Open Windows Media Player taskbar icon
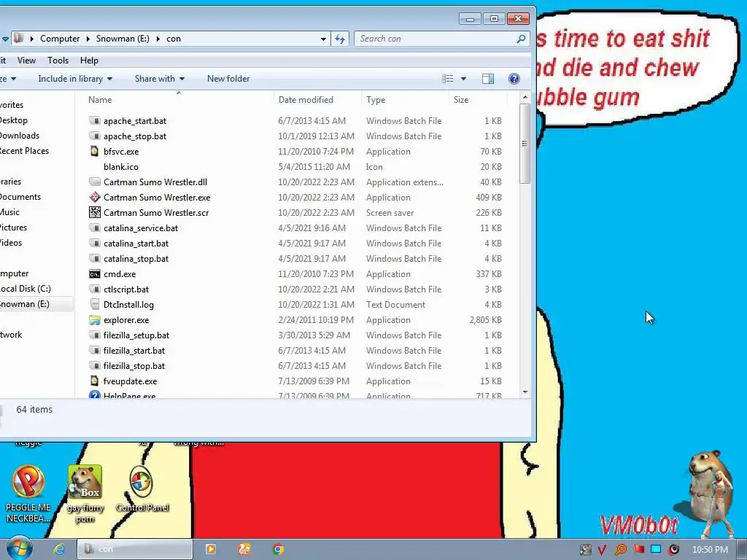This screenshot has width=747, height=560. 211,549
